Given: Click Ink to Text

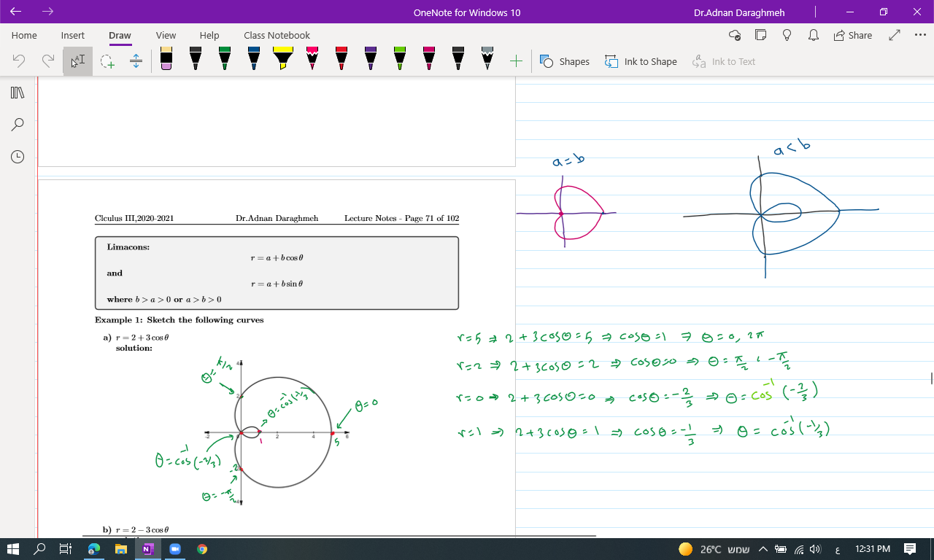Looking at the screenshot, I should click(x=724, y=61).
